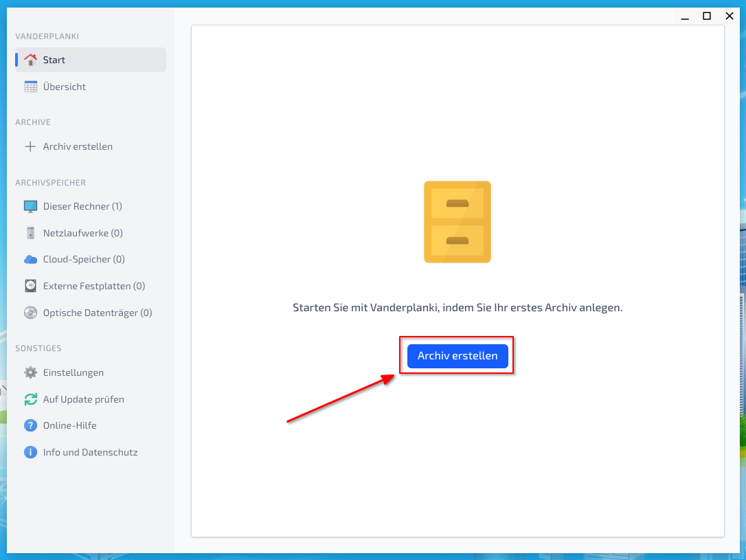Click the cloud icon for Cloud-Speicher
This screenshot has width=746, height=560.
pyautogui.click(x=30, y=259)
